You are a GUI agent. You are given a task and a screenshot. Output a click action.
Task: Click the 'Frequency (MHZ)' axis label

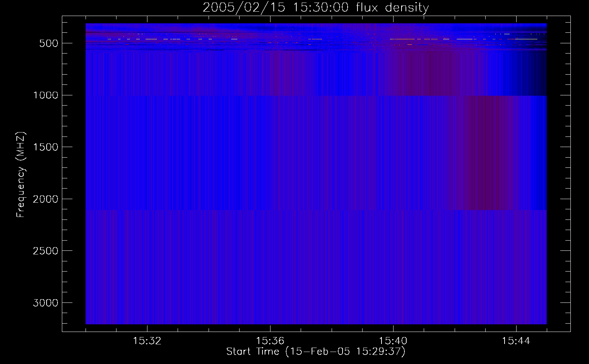pyautogui.click(x=20, y=175)
